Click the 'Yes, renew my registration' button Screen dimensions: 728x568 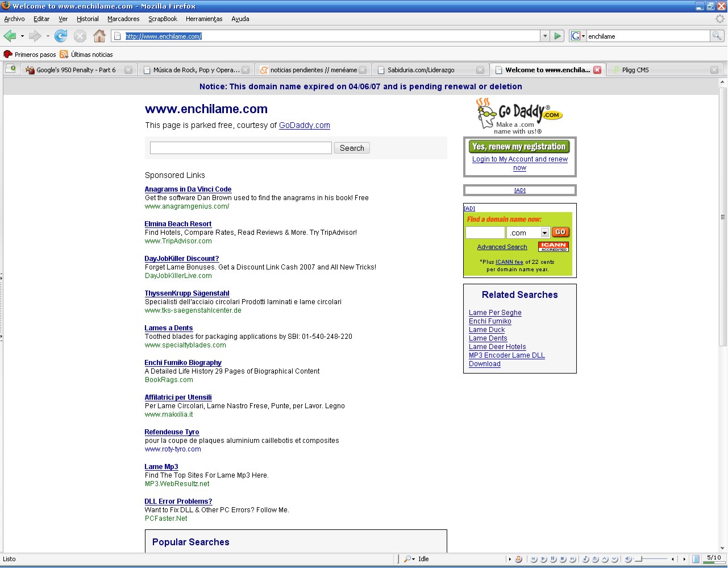coord(519,147)
